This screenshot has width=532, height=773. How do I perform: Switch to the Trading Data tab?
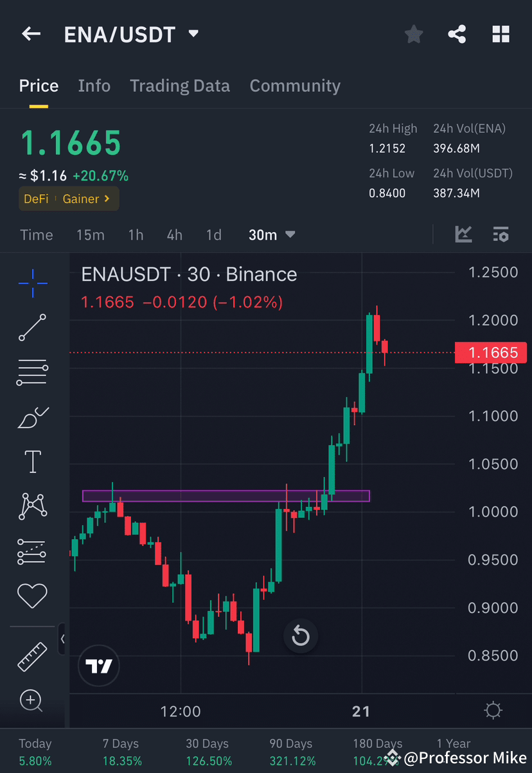[x=180, y=85]
